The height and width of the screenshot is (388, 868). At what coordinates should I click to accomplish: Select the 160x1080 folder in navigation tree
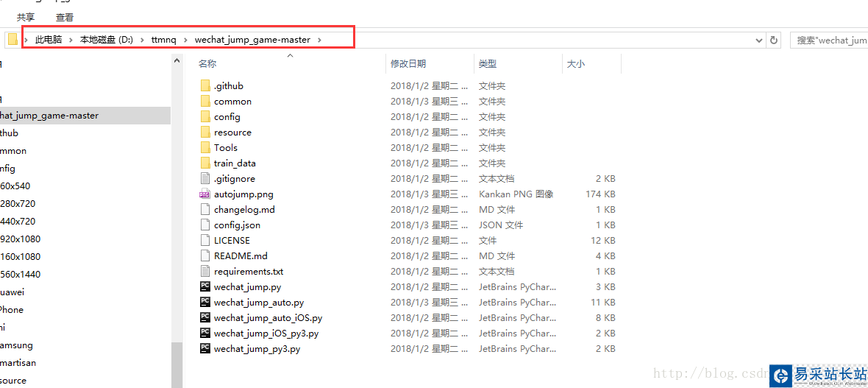21,257
